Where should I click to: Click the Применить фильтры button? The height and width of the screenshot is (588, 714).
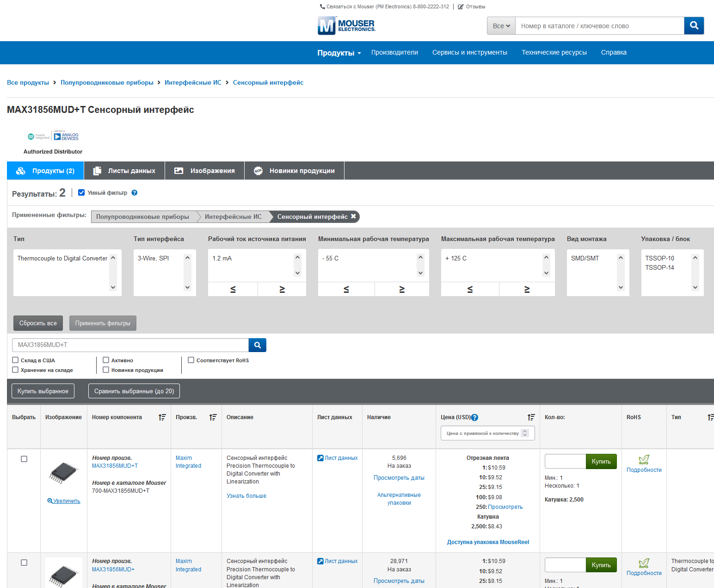tap(103, 323)
